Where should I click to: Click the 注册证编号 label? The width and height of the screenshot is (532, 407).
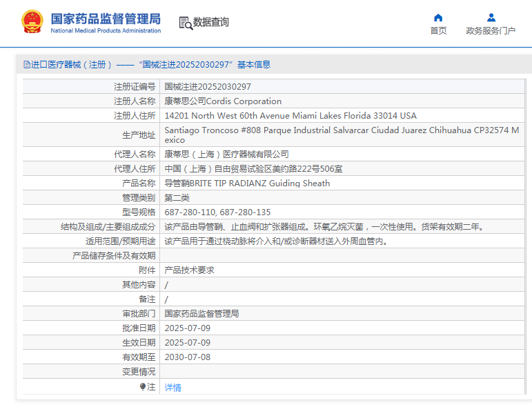coord(135,87)
